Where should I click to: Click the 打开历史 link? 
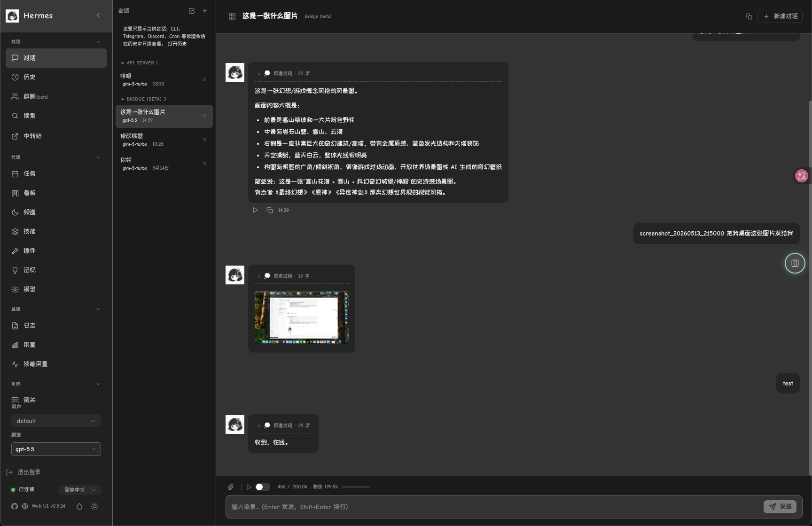(x=177, y=44)
